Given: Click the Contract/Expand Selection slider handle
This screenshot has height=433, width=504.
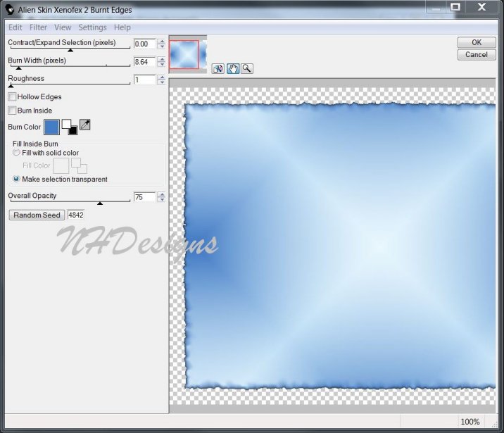Looking at the screenshot, I should pos(70,50).
